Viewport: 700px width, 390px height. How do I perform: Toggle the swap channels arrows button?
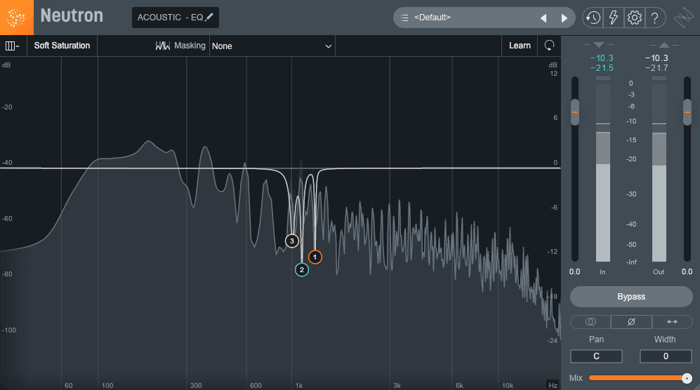(x=672, y=322)
